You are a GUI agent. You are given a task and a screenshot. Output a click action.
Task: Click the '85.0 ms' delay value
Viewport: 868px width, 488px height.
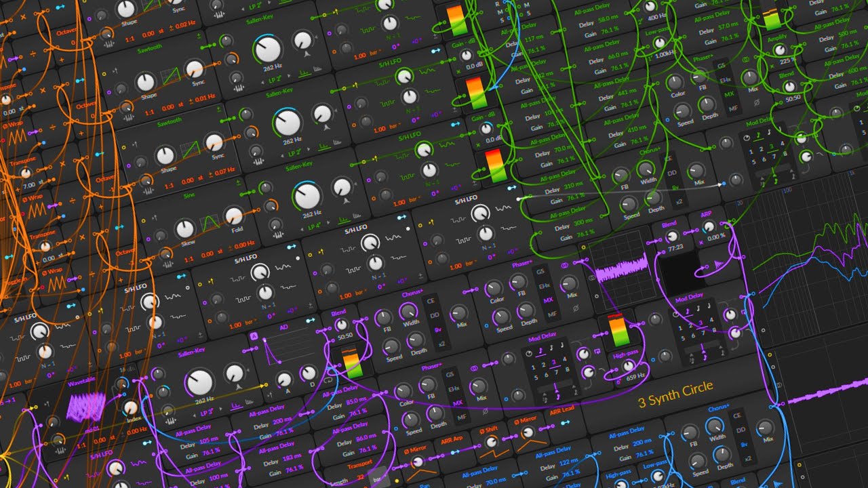pyautogui.click(x=355, y=401)
